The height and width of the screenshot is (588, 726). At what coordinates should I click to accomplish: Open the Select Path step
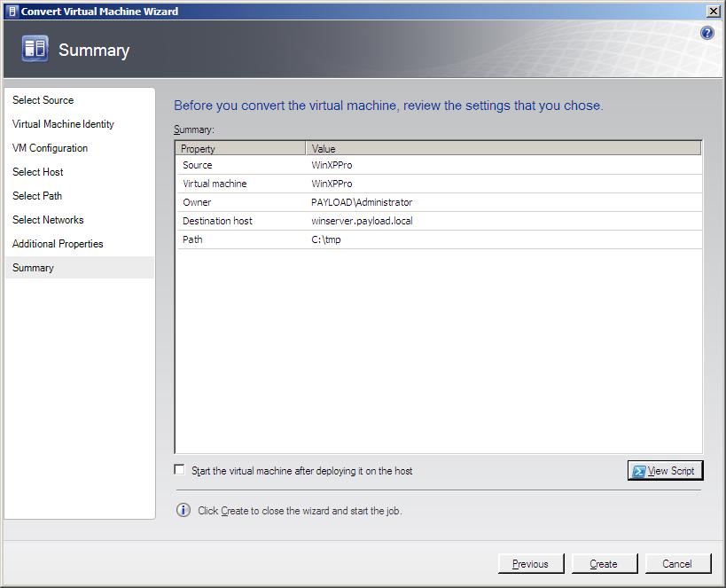pos(37,196)
